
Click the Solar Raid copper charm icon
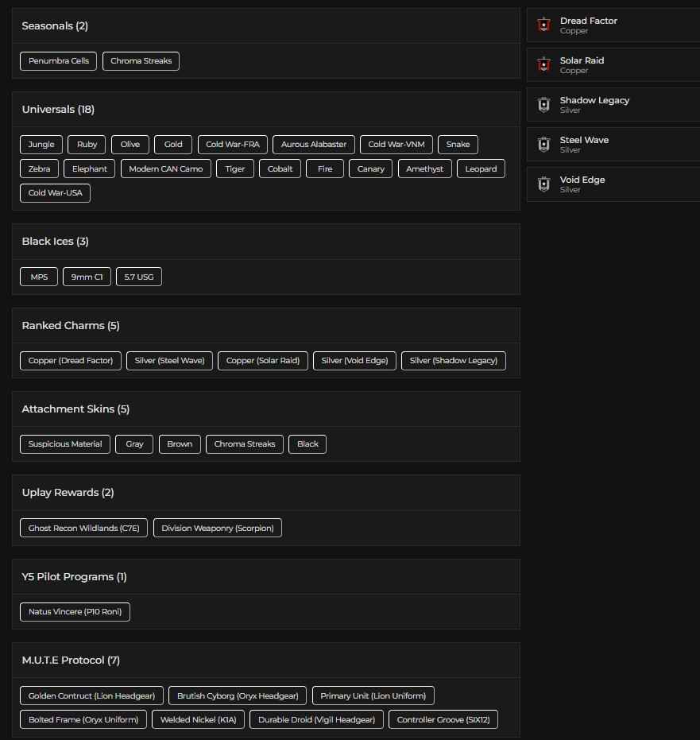coord(543,64)
